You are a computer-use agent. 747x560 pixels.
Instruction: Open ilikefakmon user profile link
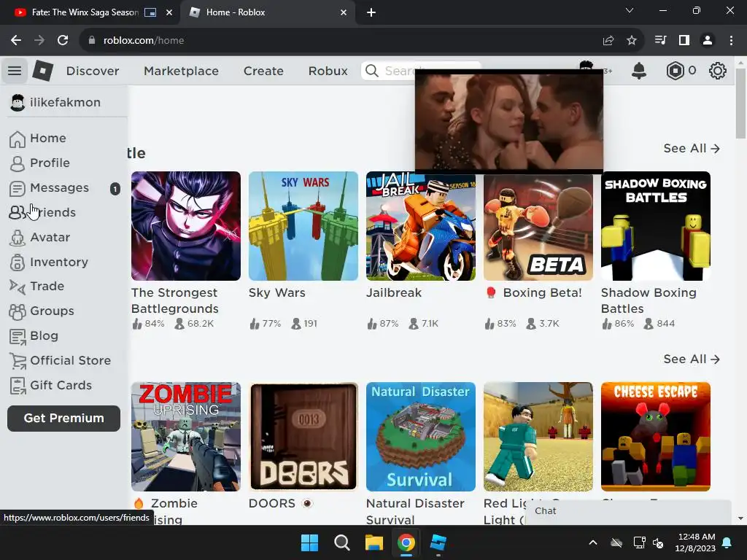55,102
